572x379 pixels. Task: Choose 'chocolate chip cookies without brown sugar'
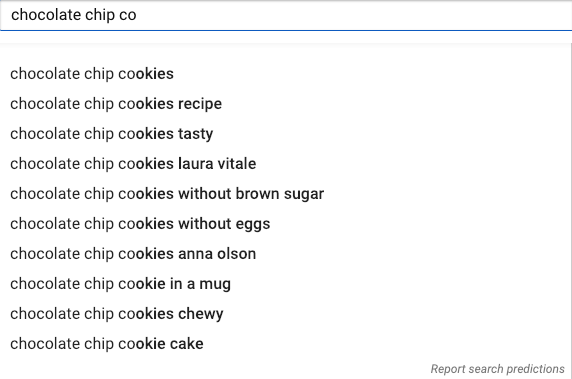click(x=286, y=194)
